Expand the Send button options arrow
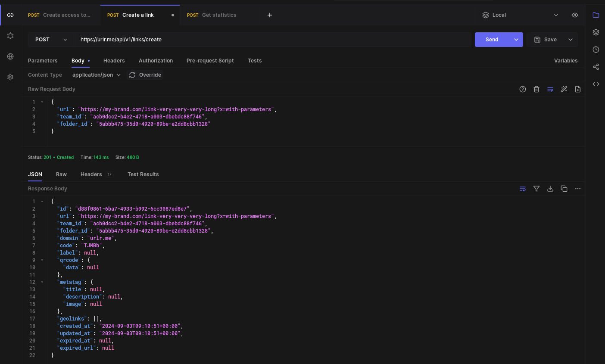The image size is (605, 364). (x=516, y=40)
